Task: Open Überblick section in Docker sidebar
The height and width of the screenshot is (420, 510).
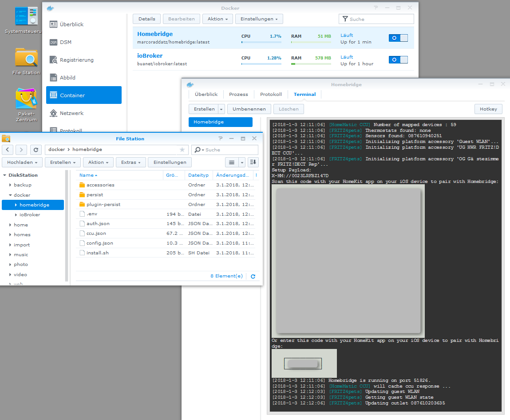Action: [84, 24]
